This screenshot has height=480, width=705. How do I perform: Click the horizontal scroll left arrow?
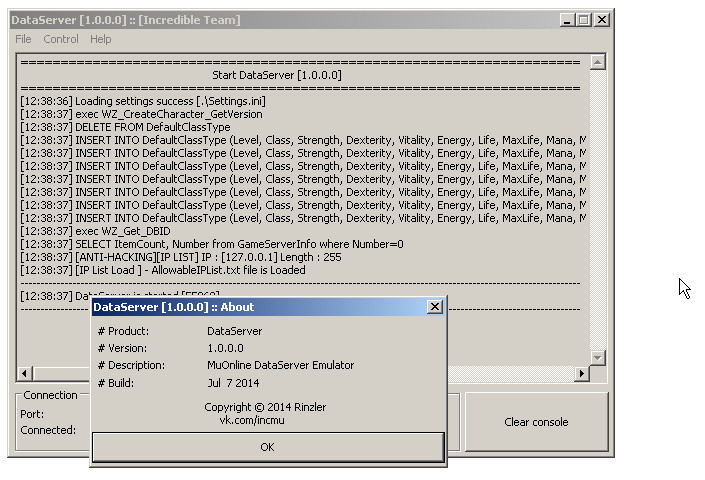25,373
